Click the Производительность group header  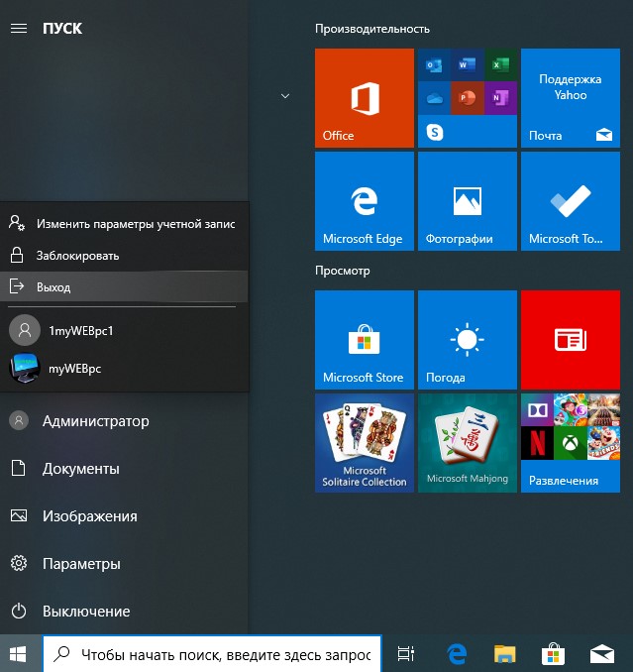coord(372,29)
